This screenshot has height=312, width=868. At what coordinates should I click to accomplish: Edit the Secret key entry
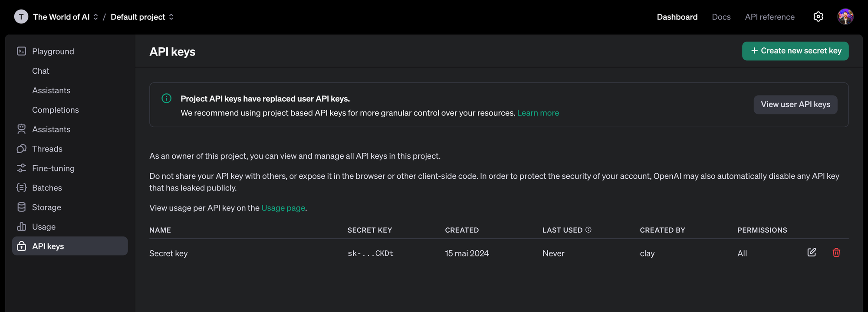coord(812,253)
